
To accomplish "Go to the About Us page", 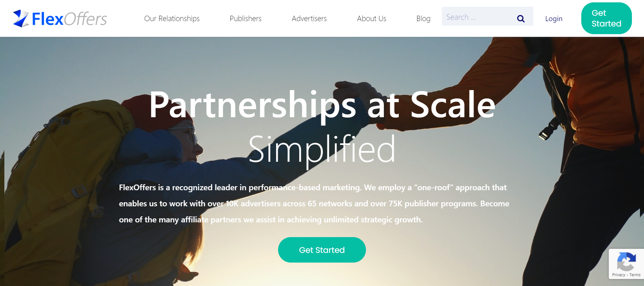I will 372,18.
